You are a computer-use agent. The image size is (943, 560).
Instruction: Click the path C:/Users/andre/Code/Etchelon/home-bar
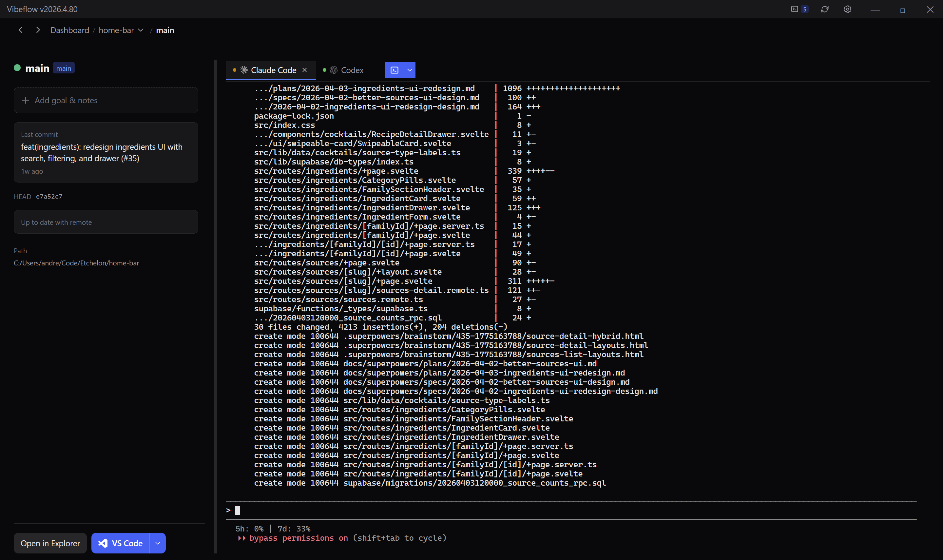pos(77,263)
